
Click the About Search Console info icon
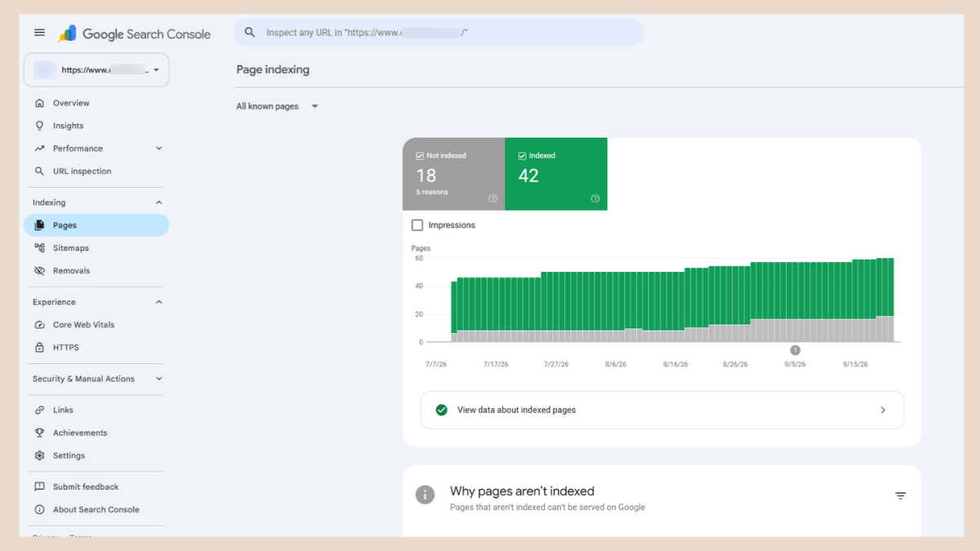tap(39, 509)
